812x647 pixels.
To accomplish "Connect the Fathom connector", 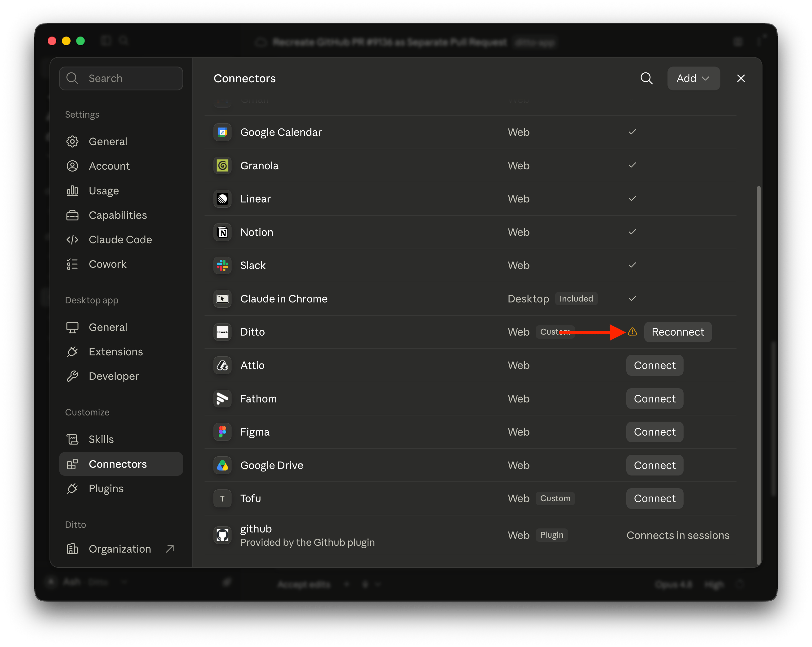I will (x=654, y=399).
